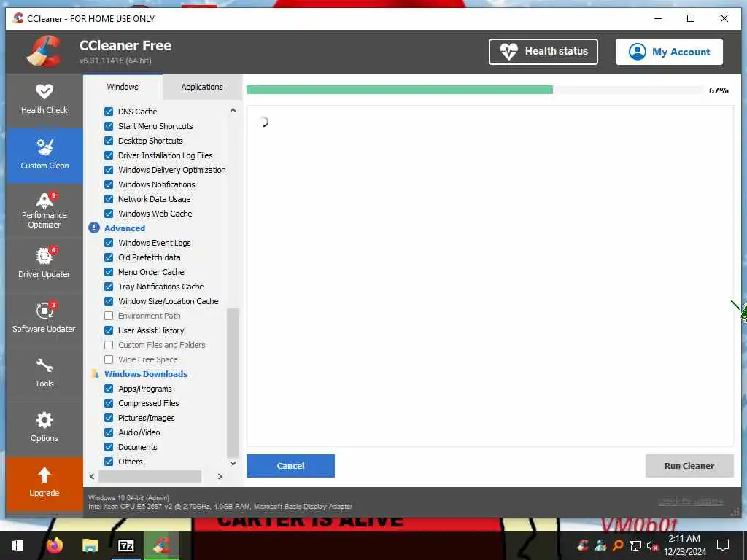Click the Advanced section warning icon
747x560 pixels.
pyautogui.click(x=94, y=228)
